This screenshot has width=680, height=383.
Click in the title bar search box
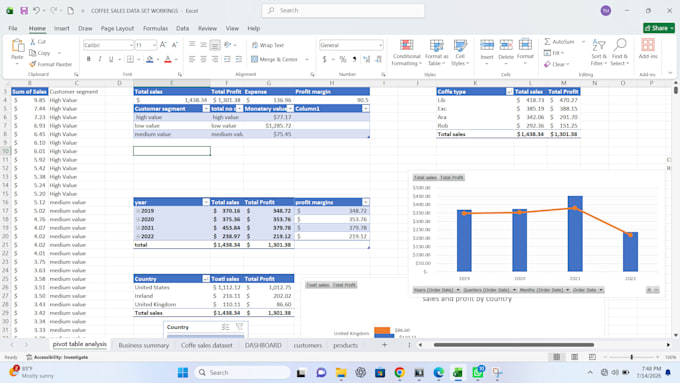coord(343,10)
